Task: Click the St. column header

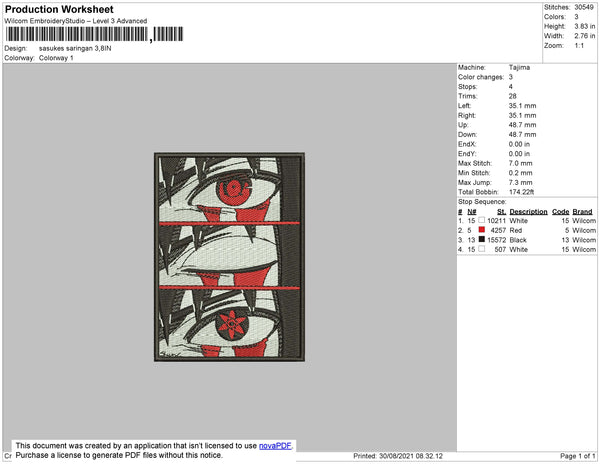Action: [x=501, y=212]
